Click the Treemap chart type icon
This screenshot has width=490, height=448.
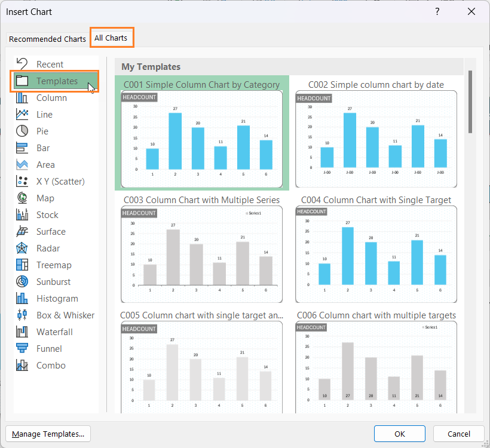[22, 265]
